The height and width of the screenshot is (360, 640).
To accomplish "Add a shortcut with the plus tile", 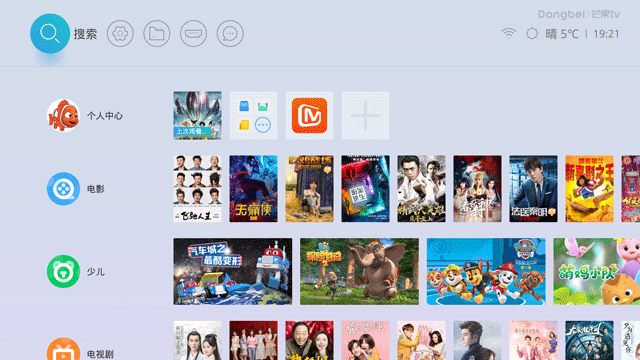I will coord(365,116).
